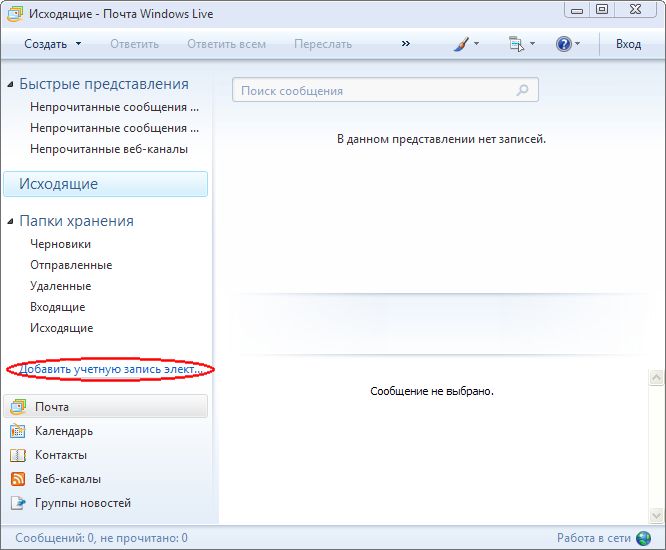Viewport: 666px width, 550px height.
Task: Click the Вход sign-in button
Action: [629, 44]
